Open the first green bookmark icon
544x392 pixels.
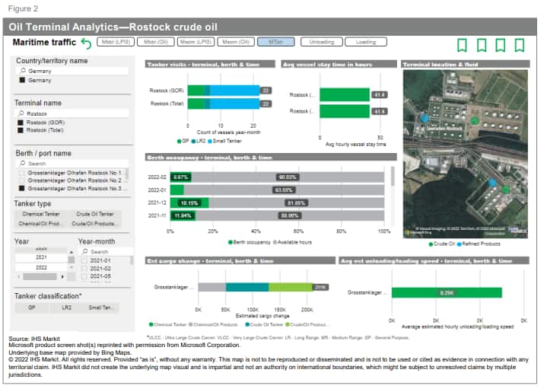tap(462, 46)
